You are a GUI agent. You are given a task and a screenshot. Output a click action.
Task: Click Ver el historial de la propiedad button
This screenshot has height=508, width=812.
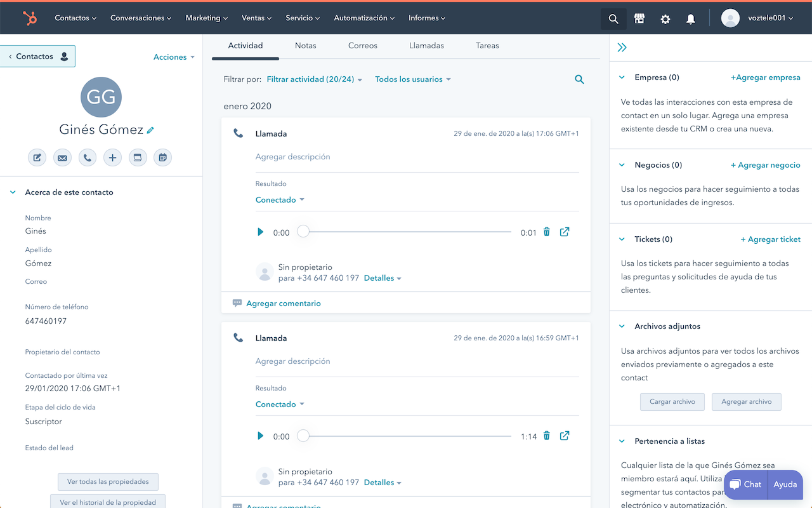coord(108,502)
